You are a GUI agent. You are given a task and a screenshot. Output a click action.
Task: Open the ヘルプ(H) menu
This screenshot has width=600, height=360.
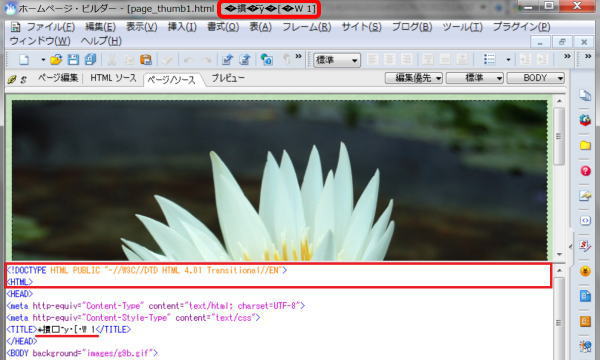point(101,41)
